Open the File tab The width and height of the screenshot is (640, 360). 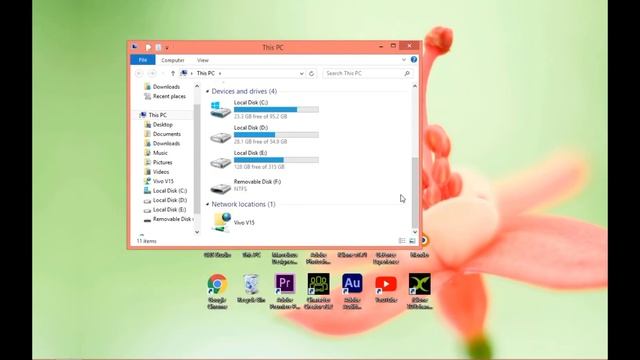142,60
